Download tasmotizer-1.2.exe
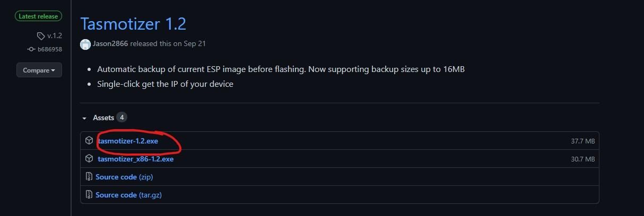644x216 pixels. click(128, 141)
